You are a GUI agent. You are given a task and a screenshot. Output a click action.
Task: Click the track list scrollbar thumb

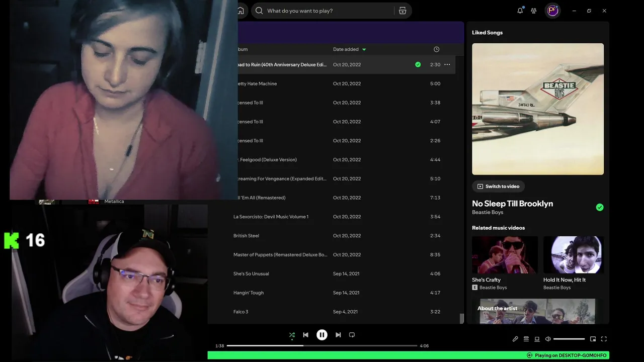pyautogui.click(x=461, y=318)
